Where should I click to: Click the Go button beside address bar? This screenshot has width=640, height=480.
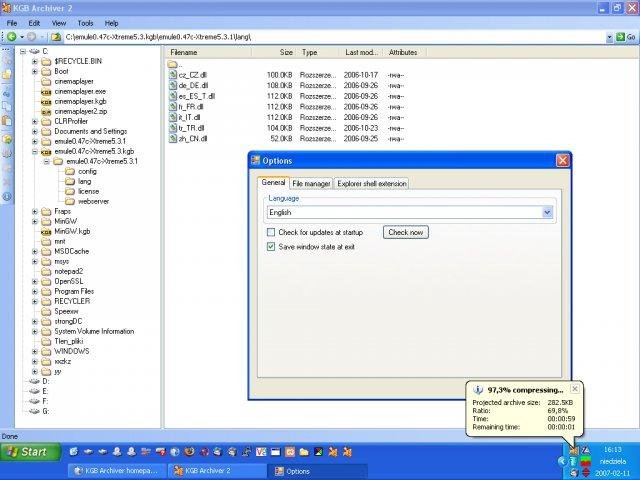pos(626,37)
